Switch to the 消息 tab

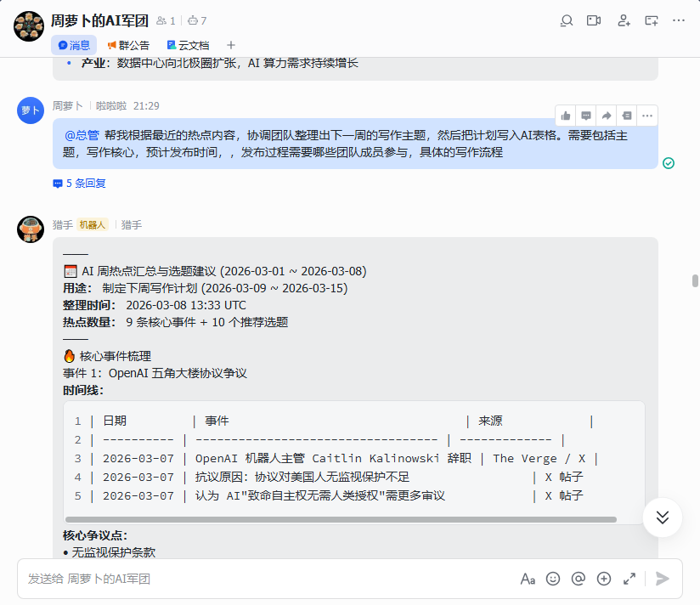pos(74,45)
